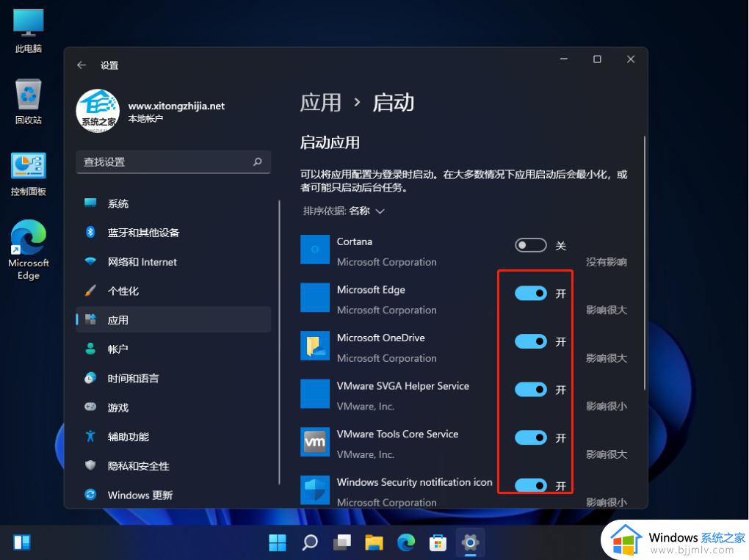Click the Microsoft Edge startup app icon
The width and height of the screenshot is (749, 560).
coord(315,297)
